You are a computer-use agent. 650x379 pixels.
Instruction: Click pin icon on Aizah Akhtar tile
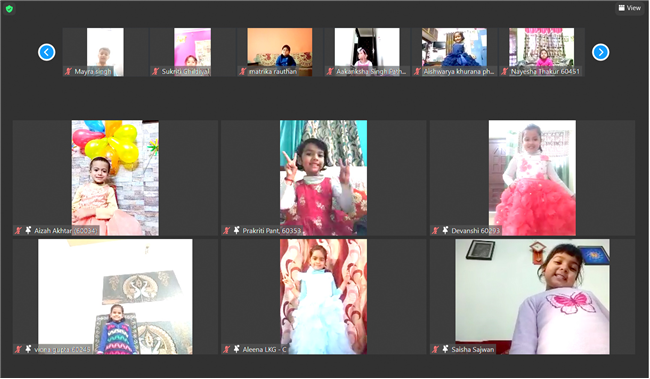pos(28,230)
